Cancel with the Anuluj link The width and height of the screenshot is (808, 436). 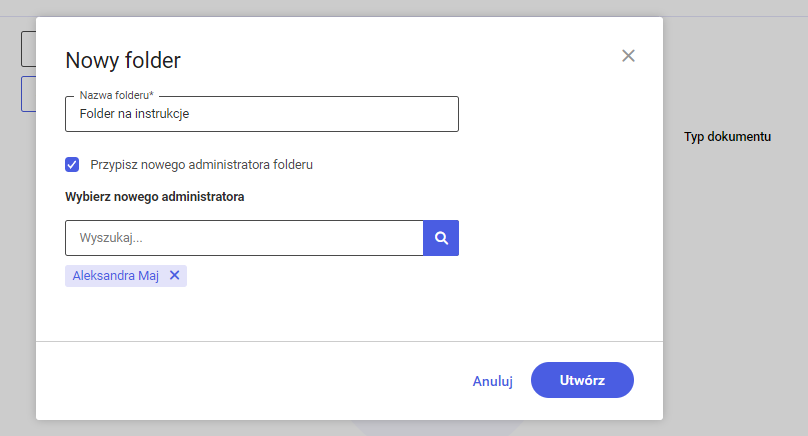pos(493,381)
